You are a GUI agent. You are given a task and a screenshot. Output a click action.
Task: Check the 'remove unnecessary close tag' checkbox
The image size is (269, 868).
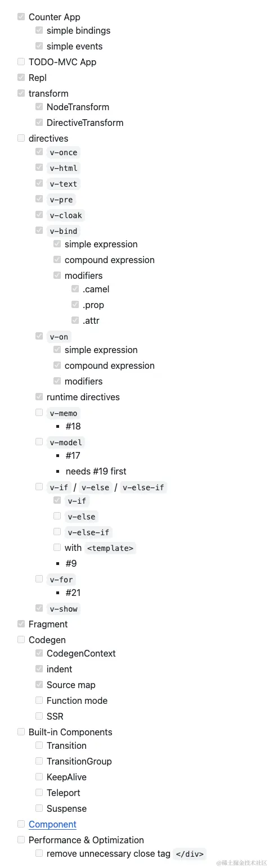coord(39,853)
